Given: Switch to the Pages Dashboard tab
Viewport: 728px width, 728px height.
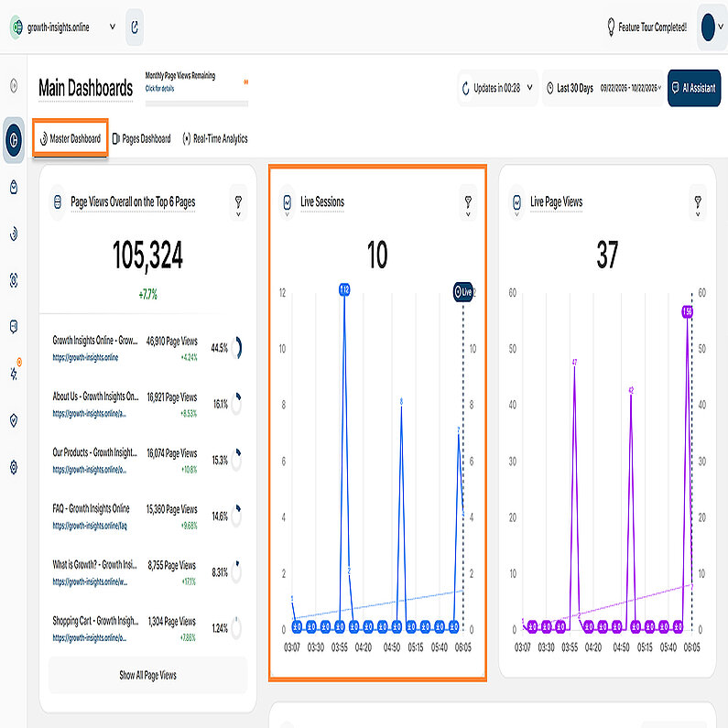Looking at the screenshot, I should (142, 138).
